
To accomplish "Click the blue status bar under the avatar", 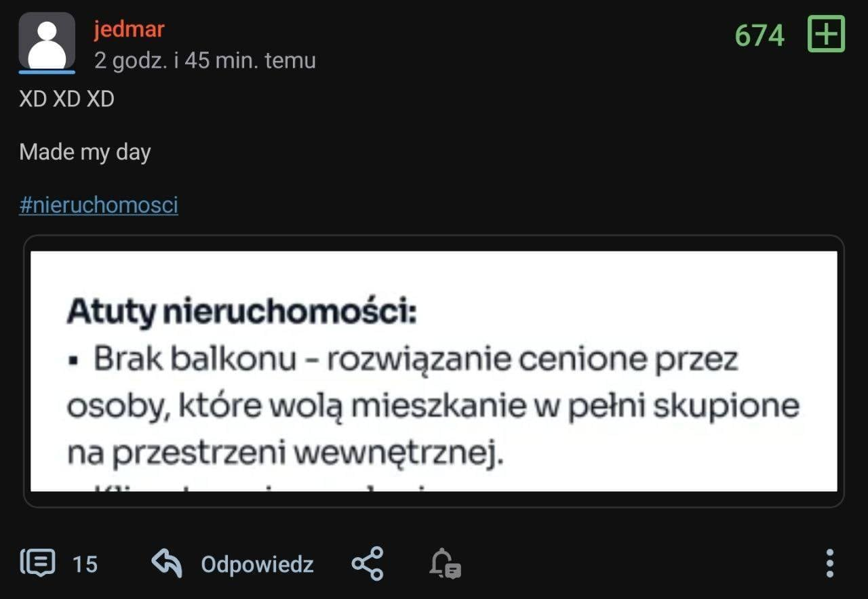I will pos(47,71).
